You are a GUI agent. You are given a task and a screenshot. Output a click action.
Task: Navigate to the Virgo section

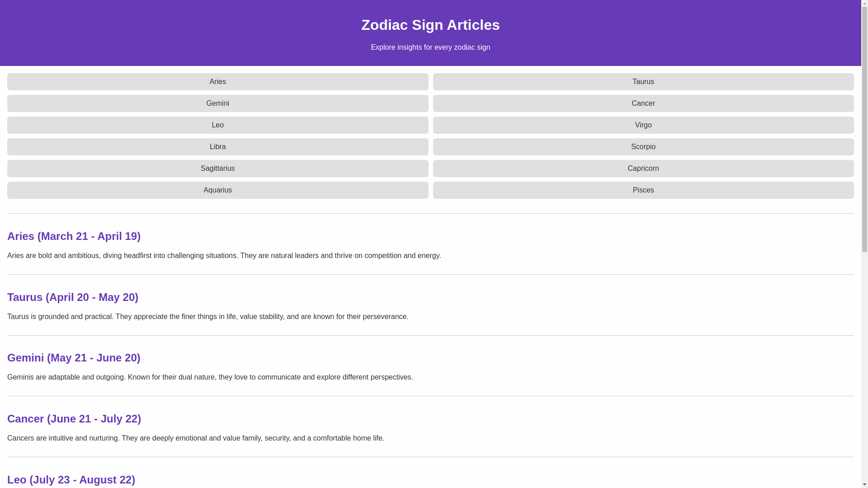click(x=643, y=125)
